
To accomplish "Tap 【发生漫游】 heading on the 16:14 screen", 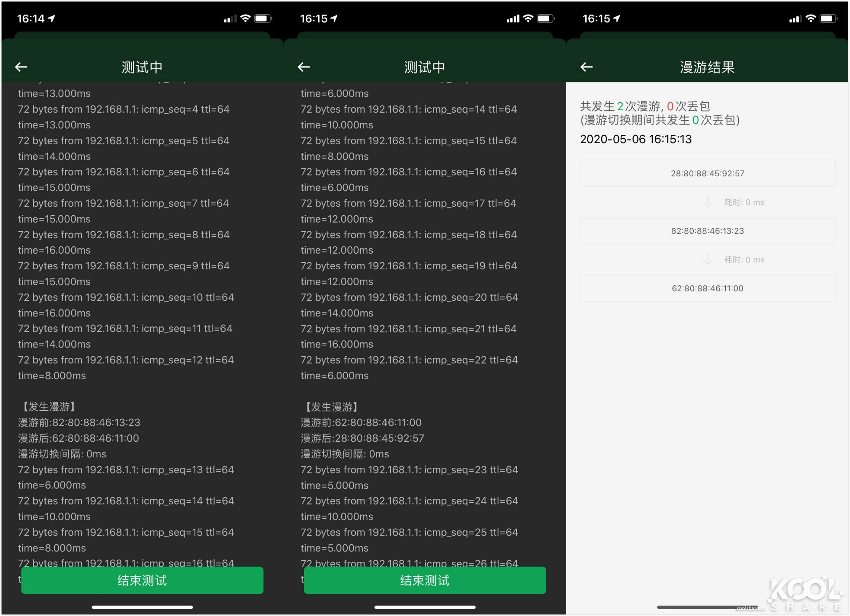I will click(x=49, y=407).
